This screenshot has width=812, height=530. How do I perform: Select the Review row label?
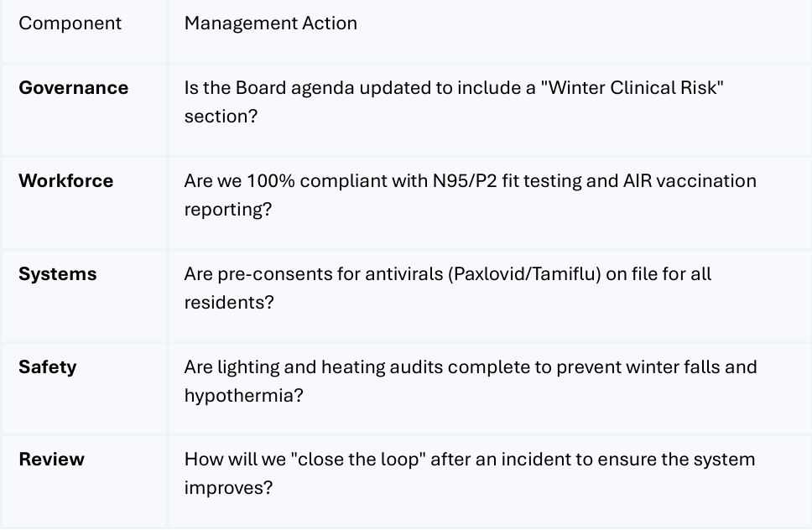pos(51,460)
